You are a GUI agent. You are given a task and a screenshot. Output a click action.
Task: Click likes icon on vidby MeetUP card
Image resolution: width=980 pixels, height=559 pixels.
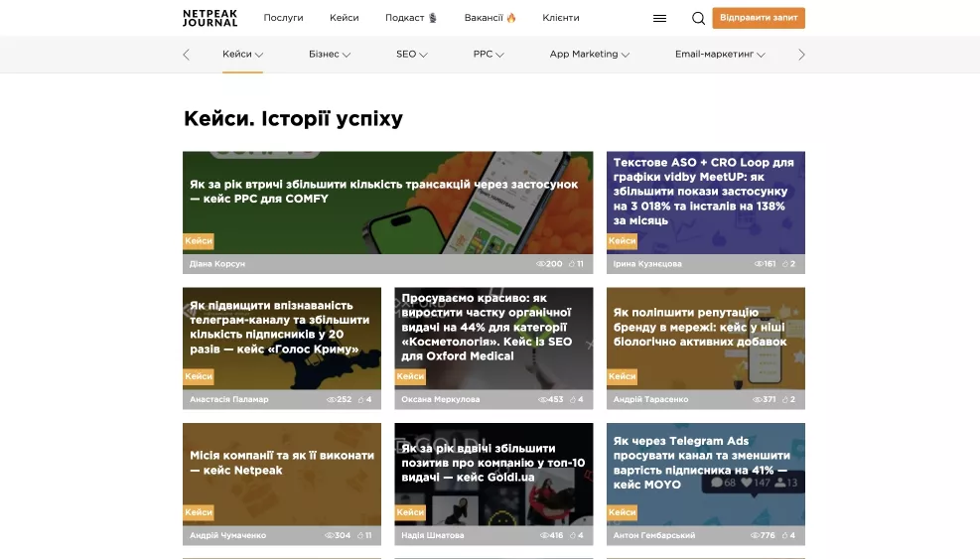tap(785, 264)
